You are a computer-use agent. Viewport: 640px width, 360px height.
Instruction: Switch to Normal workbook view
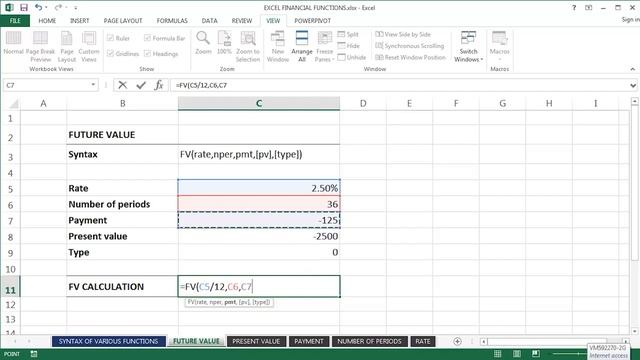(13, 43)
